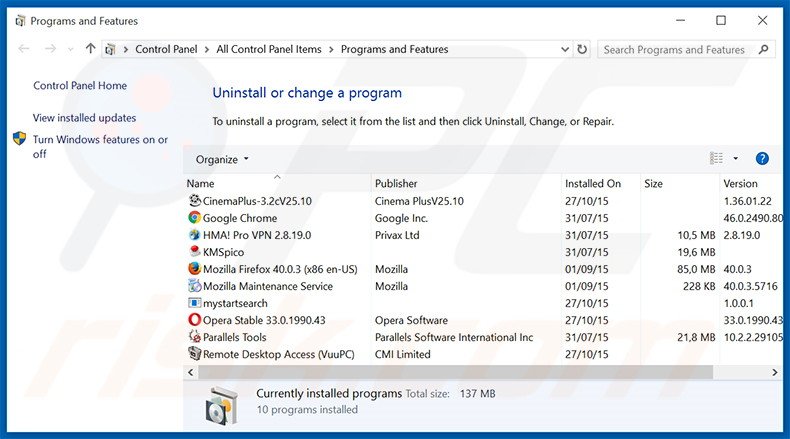The width and height of the screenshot is (790, 439).
Task: Click the scroll left arrow
Action: click(190, 372)
